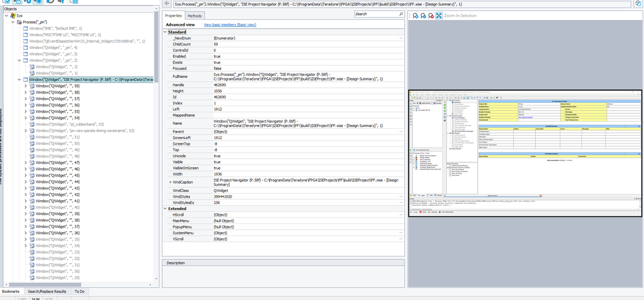This screenshot has height=300, width=644.
Task: Open the Search/Replace Results tab
Action: 46,292
